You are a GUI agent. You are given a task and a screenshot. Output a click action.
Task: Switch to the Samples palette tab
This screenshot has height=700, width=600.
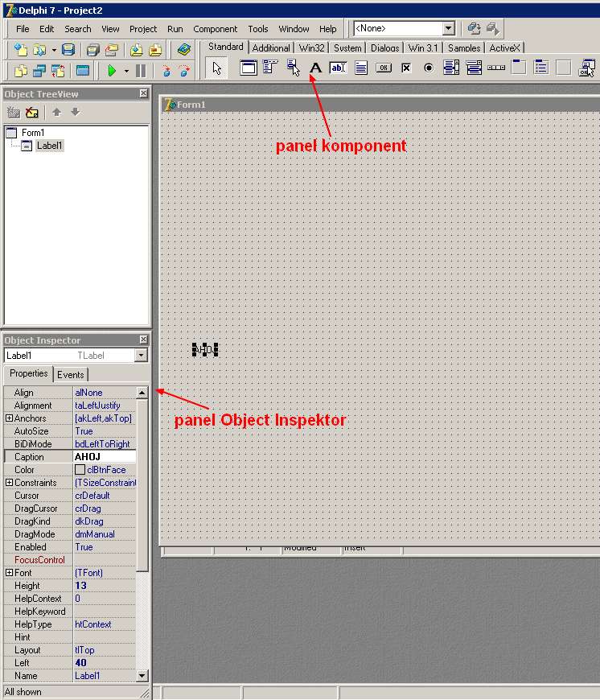tap(464, 47)
